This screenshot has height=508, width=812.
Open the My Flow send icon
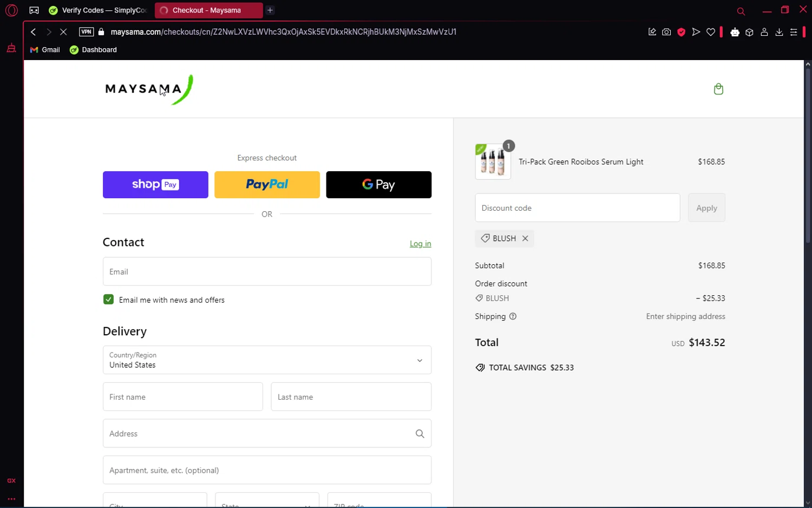[x=696, y=32]
